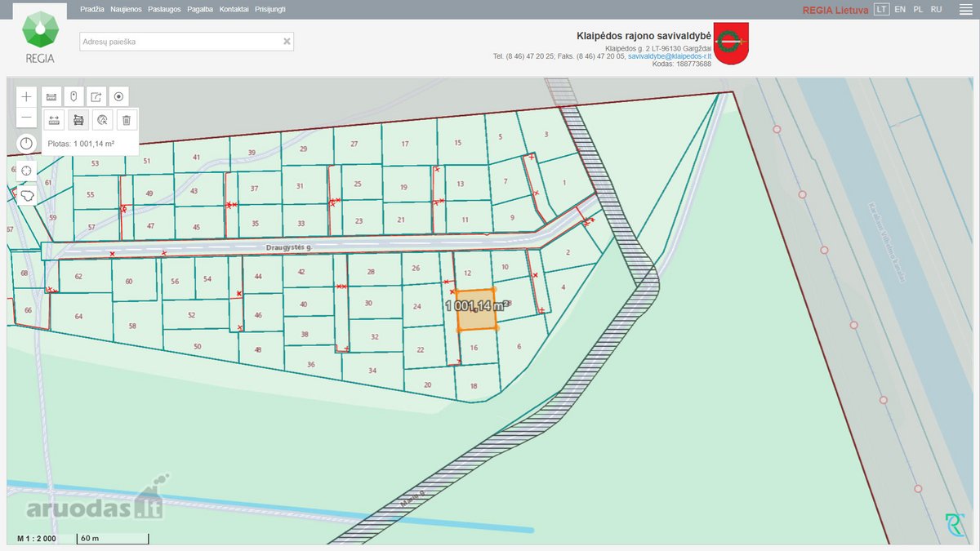Select the map marker pin tool
Image resolution: width=980 pixels, height=551 pixels.
tap(73, 96)
